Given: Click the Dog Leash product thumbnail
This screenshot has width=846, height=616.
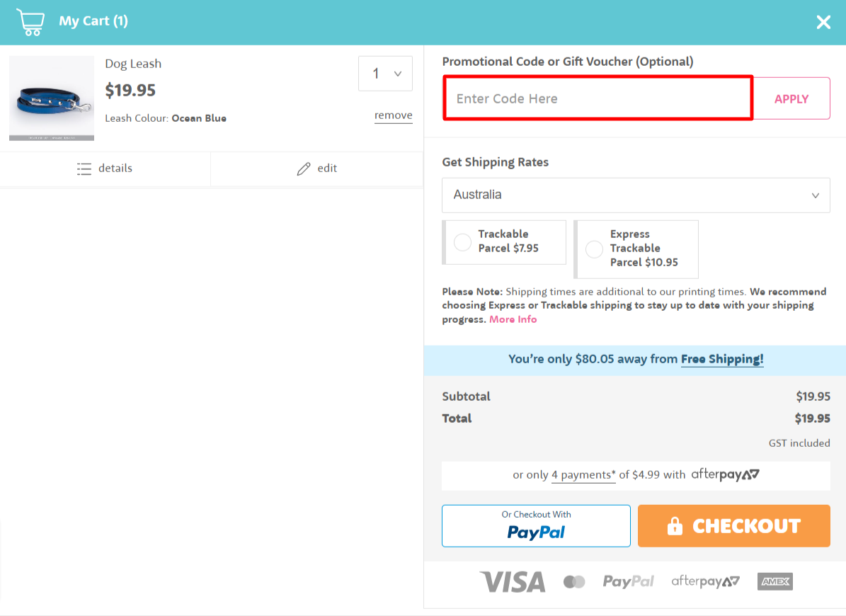Looking at the screenshot, I should [52, 98].
